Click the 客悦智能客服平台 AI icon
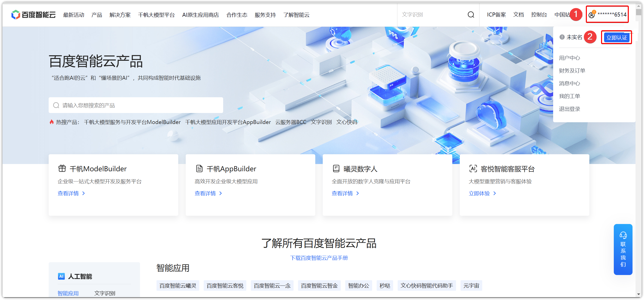This screenshot has width=644, height=300. [473, 168]
